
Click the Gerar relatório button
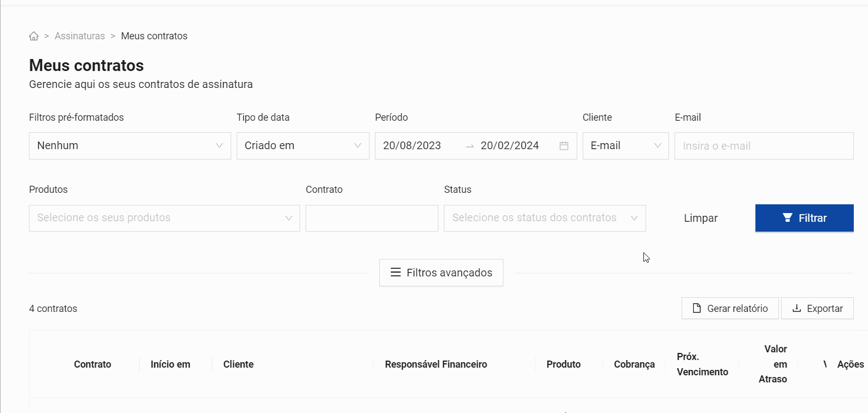730,309
